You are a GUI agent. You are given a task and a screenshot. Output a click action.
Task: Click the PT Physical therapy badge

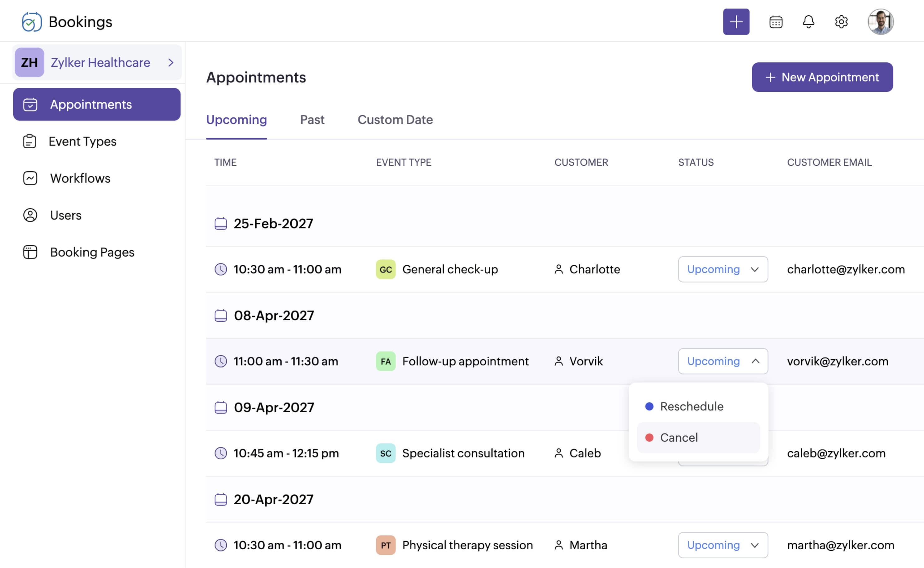[x=386, y=545]
